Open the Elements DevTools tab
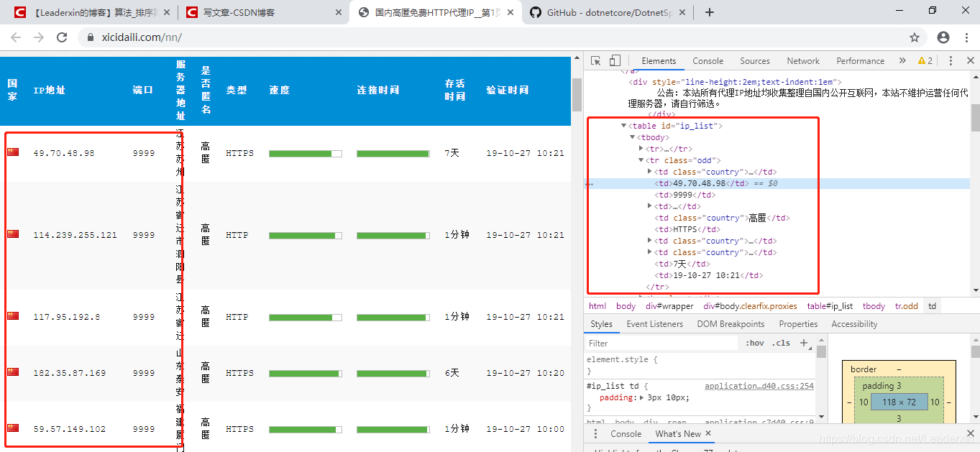Screen dimensions: 980x452 point(659,61)
